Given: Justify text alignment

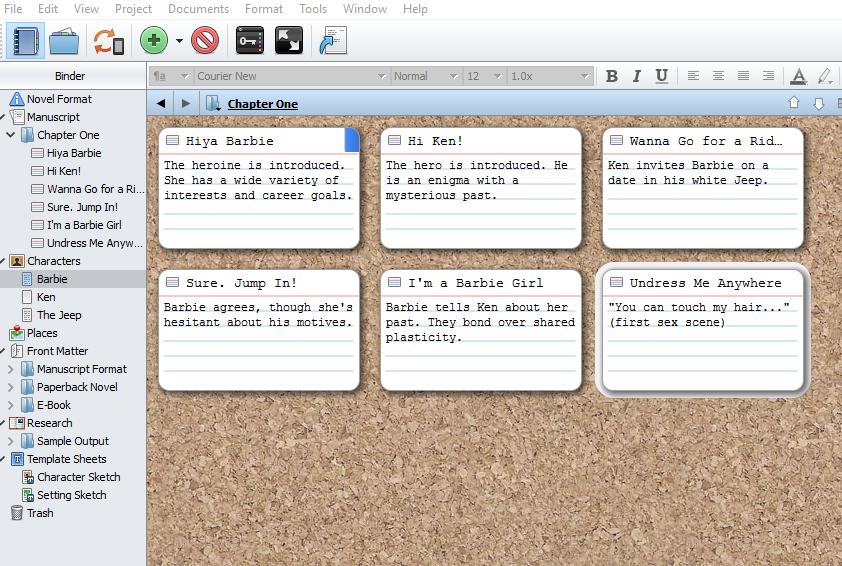Looking at the screenshot, I should pos(743,76).
